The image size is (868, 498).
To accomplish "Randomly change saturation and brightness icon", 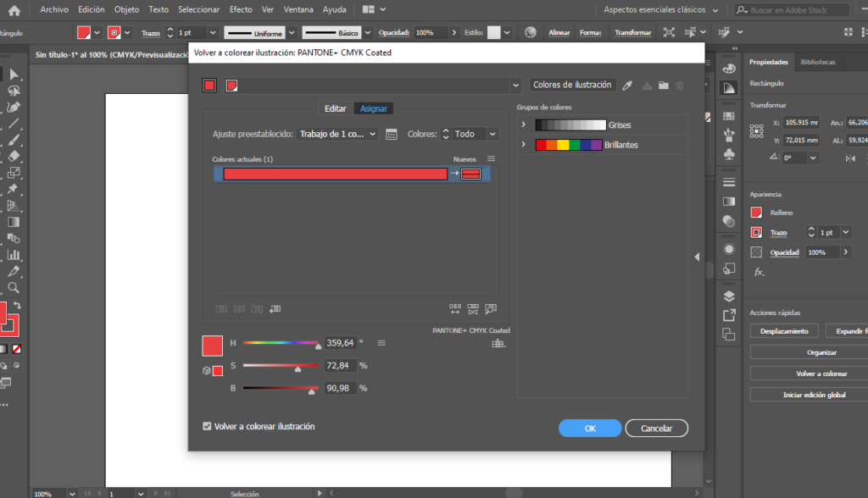I will [x=473, y=309].
